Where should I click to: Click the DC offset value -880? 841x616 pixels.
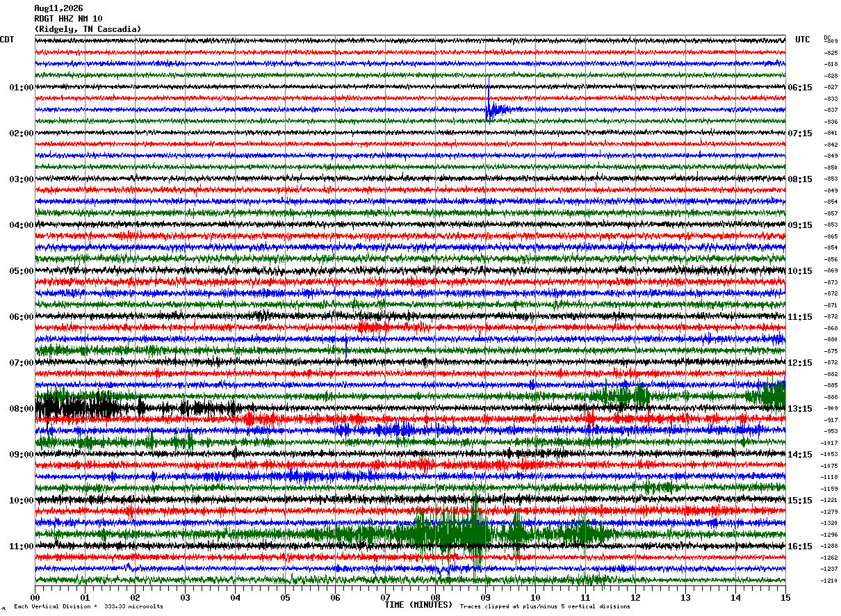(831, 339)
